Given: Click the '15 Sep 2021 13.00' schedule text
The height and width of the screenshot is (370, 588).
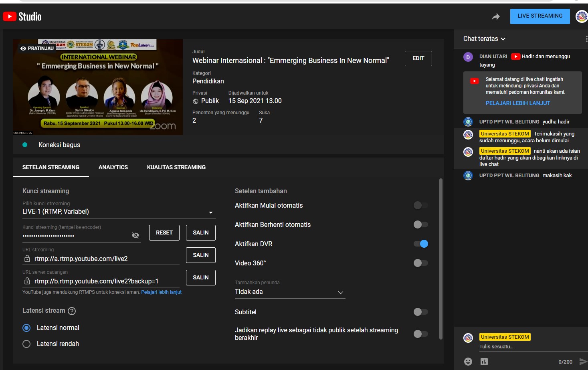Looking at the screenshot, I should tap(255, 101).
